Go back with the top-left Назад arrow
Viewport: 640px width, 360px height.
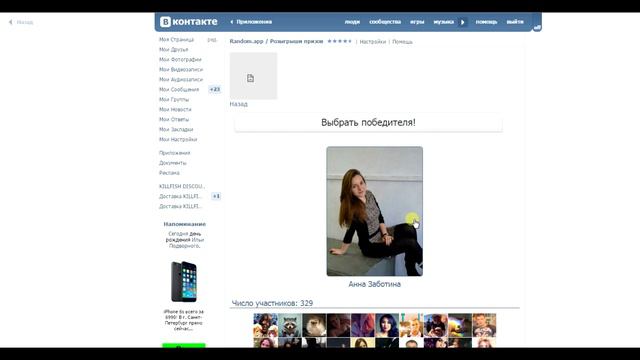pyautogui.click(x=21, y=22)
